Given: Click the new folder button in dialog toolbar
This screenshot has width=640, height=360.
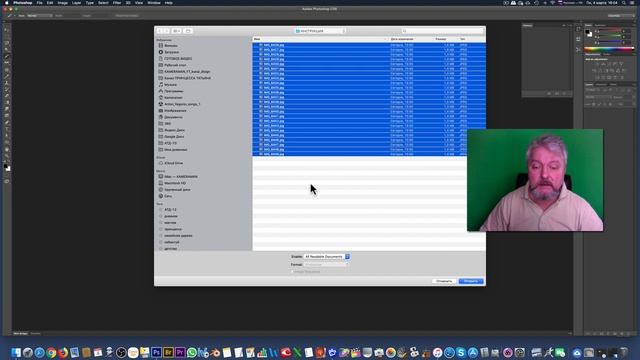Looking at the screenshot, I should pos(188,31).
